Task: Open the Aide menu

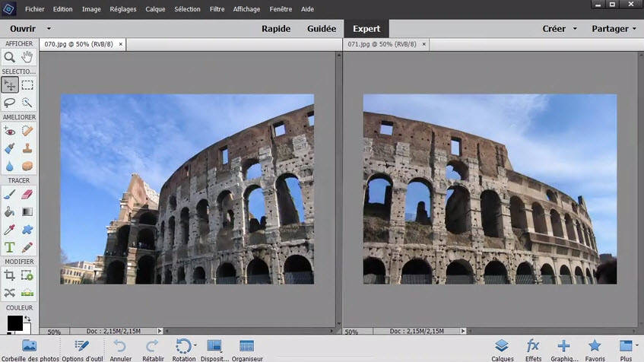Action: tap(307, 9)
